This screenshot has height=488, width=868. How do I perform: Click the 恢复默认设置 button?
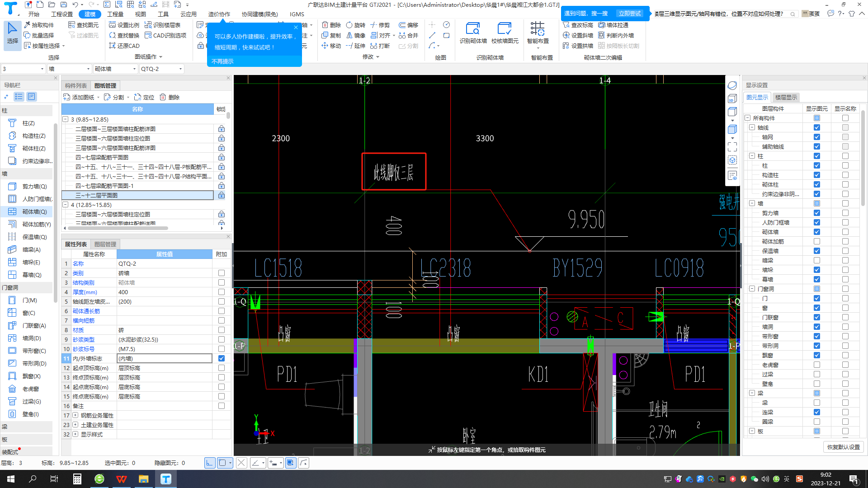[x=844, y=447]
